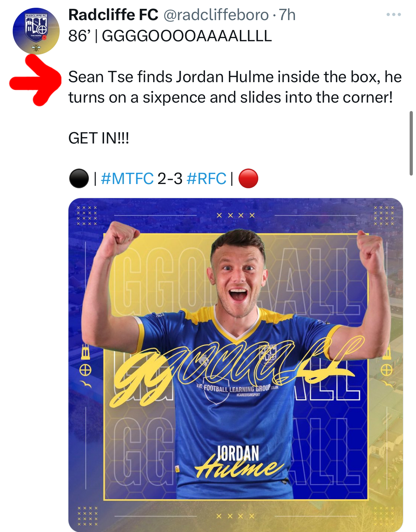Click the red circle emoji
This screenshot has width=416, height=532.
pos(248,179)
